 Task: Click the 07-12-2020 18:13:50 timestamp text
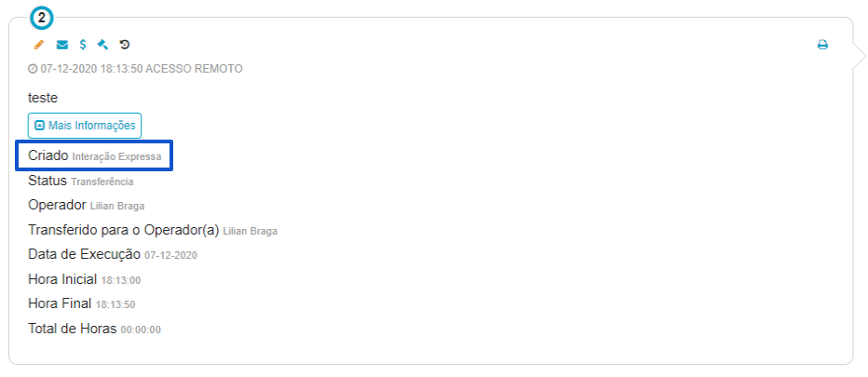pyautogui.click(x=91, y=69)
